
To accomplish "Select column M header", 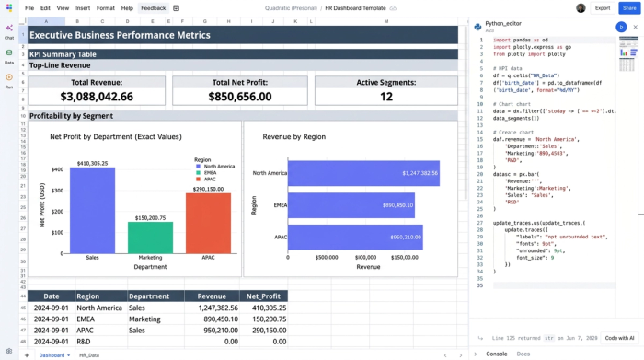I will point(385,21).
